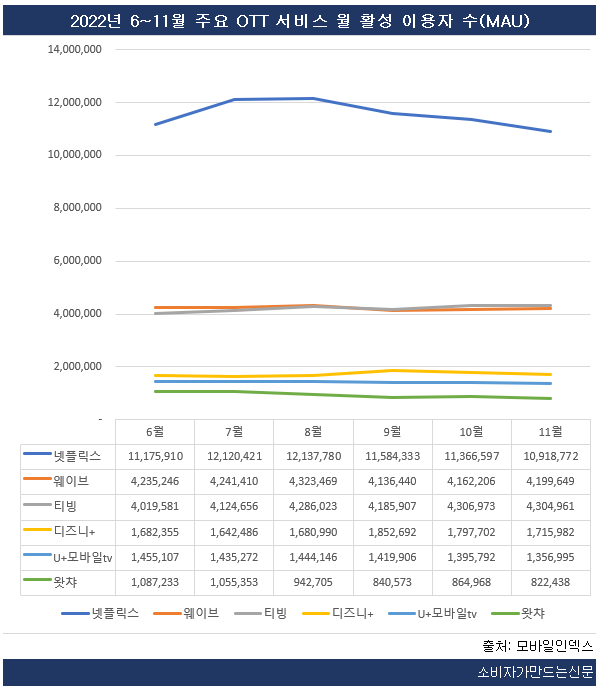The height and width of the screenshot is (689, 600).
Task: Click 왓챠 11월 value 822,438
Action: coord(550,582)
